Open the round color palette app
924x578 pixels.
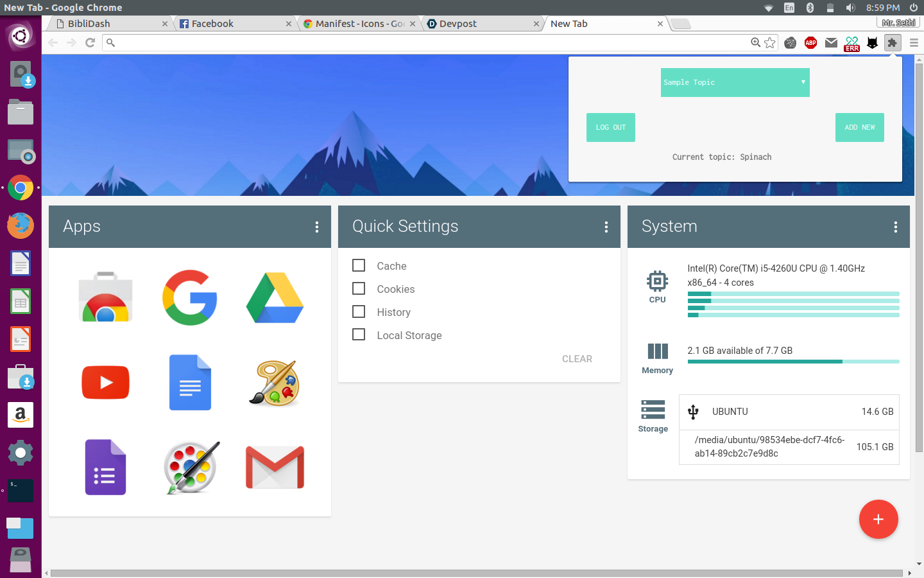point(191,467)
